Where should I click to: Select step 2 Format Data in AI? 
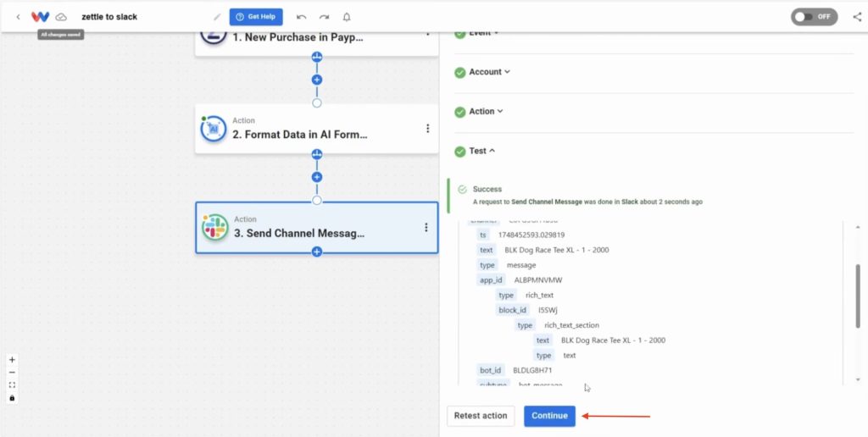[x=317, y=129]
